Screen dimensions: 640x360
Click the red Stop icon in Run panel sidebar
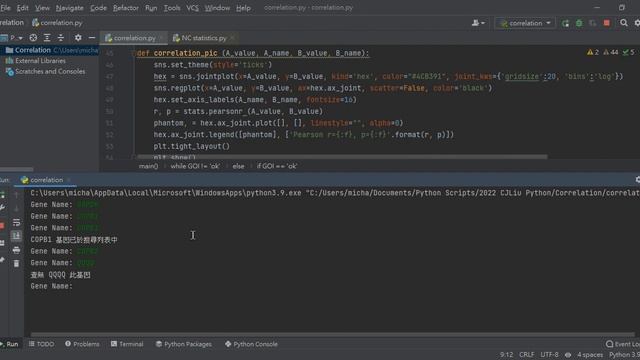point(2,225)
